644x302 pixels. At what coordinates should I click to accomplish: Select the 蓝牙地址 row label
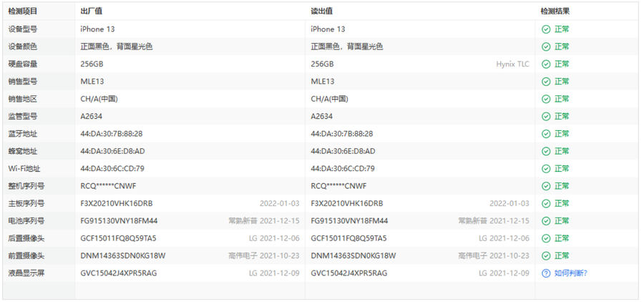23,134
